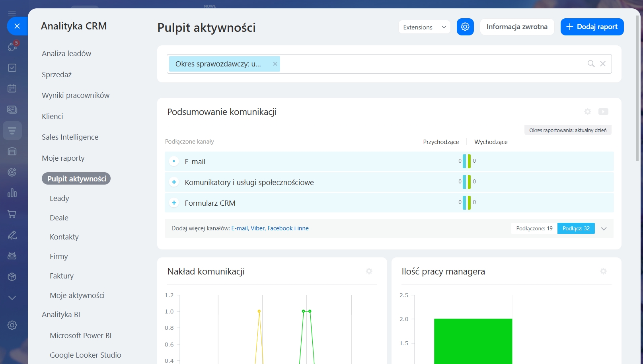Open Firmy submenu item

coord(59,256)
